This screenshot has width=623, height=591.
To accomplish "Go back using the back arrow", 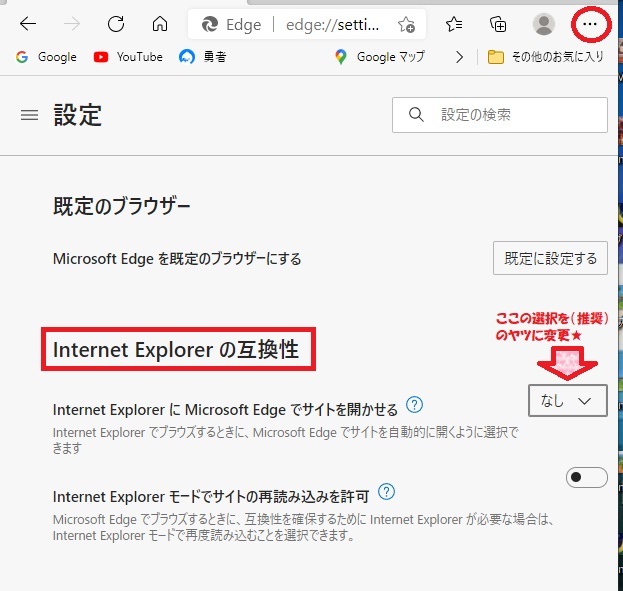I will tap(28, 24).
